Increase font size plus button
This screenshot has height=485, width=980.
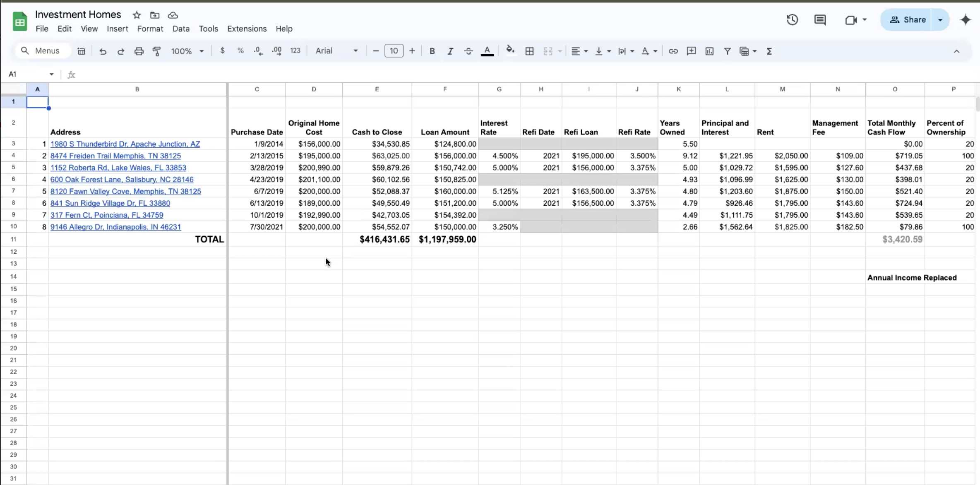[x=412, y=51]
